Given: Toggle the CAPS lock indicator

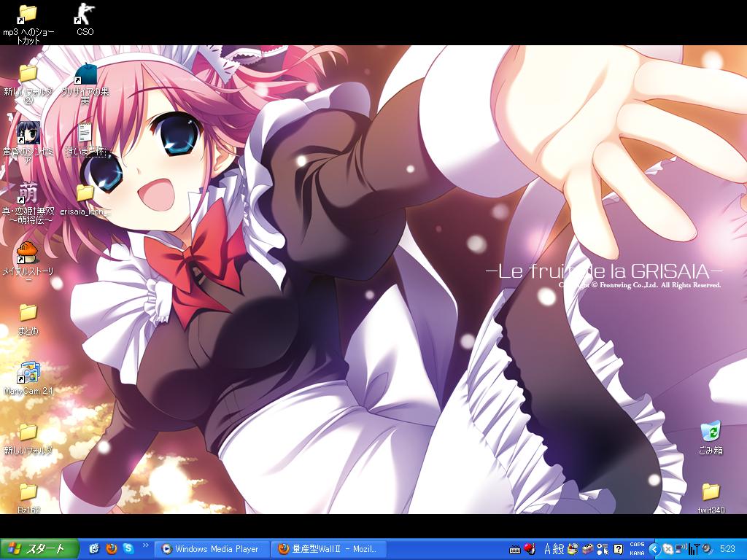Looking at the screenshot, I should pyautogui.click(x=637, y=544).
